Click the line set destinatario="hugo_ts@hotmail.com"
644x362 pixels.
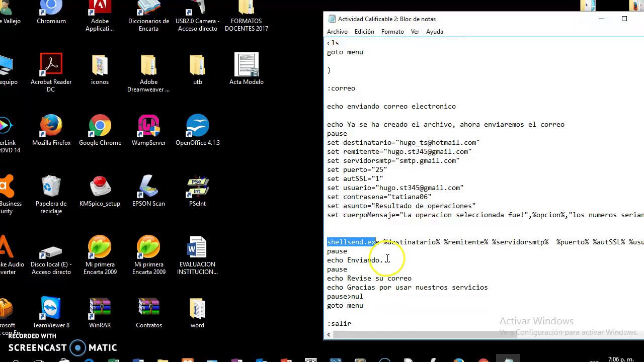click(x=404, y=142)
